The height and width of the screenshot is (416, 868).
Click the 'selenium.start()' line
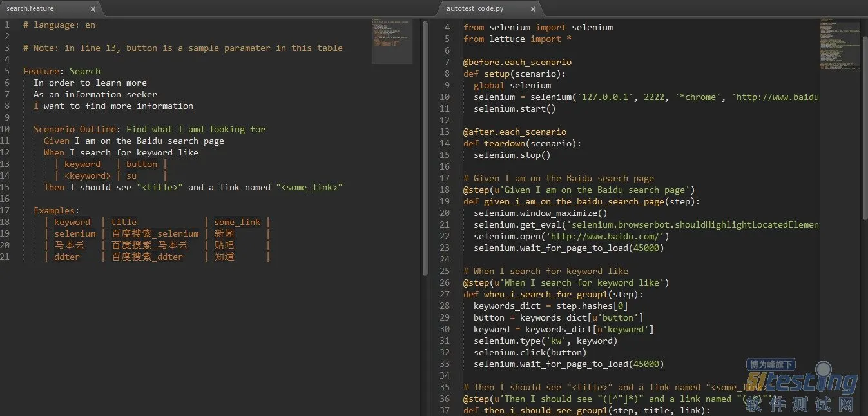coord(515,108)
